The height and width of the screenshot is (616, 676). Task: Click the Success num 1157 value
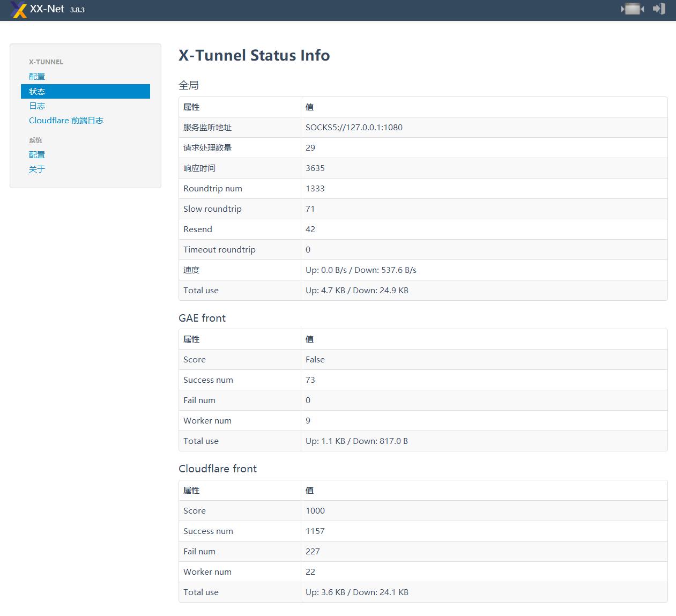[315, 531]
